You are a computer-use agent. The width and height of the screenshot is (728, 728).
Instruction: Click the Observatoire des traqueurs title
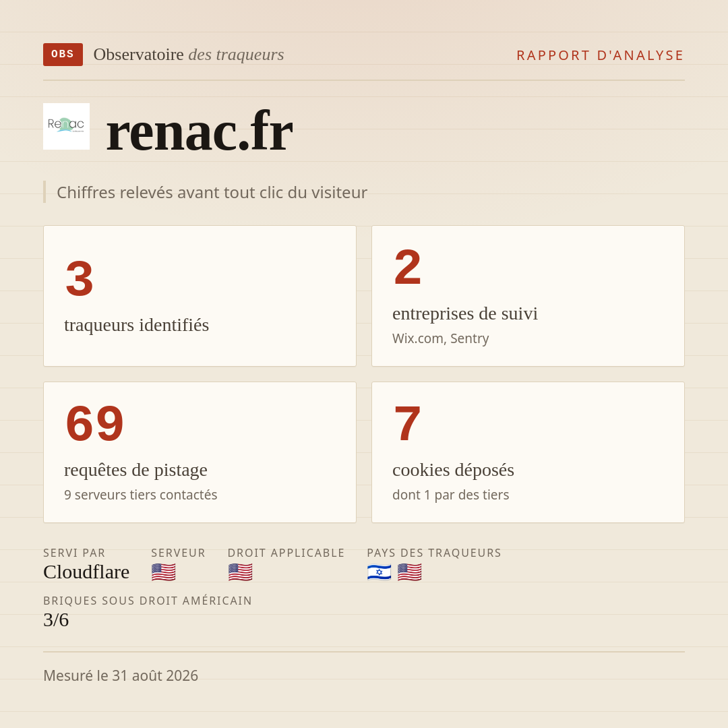click(189, 55)
